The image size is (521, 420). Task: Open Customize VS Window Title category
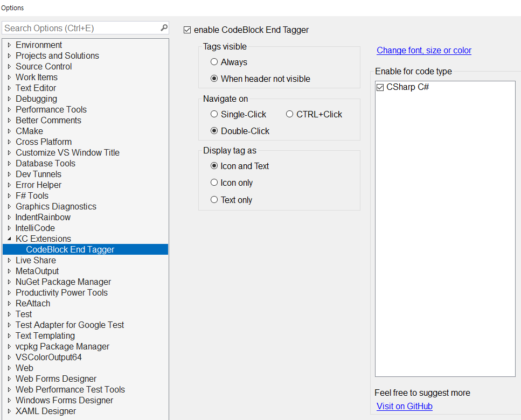tap(67, 153)
